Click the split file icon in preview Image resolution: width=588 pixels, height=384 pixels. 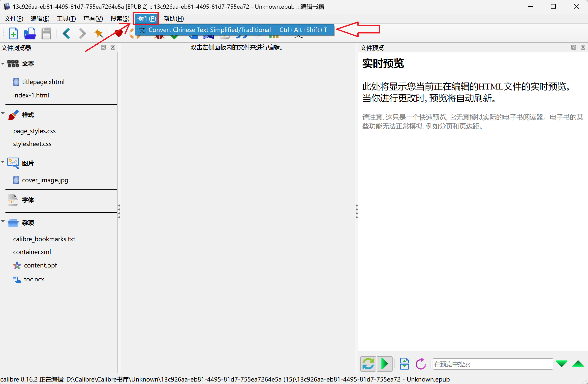pyautogui.click(x=404, y=364)
